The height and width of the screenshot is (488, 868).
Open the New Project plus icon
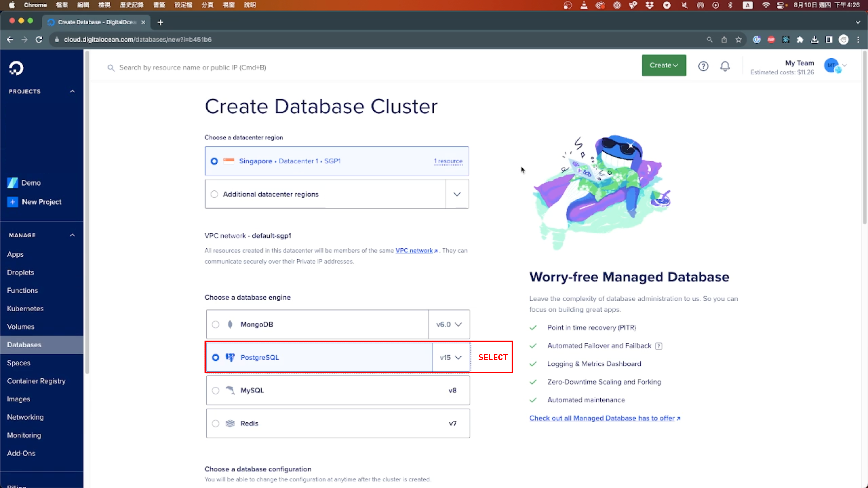pyautogui.click(x=12, y=202)
